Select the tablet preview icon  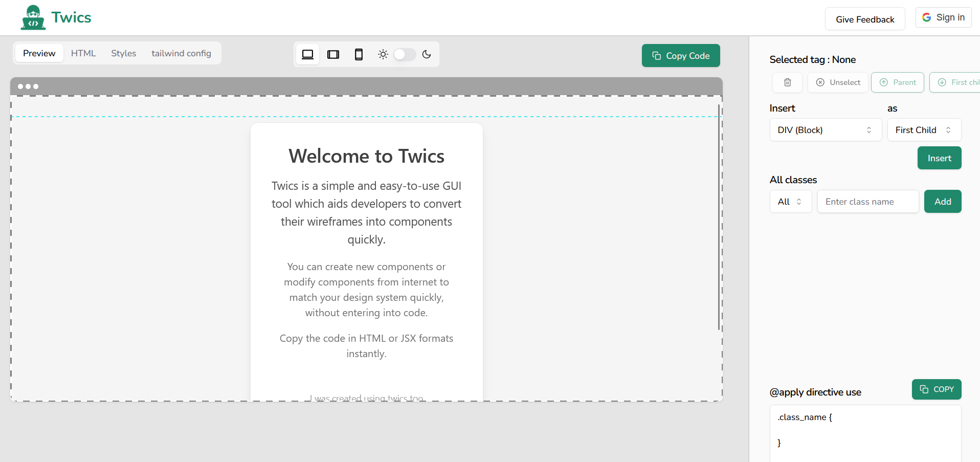[x=333, y=54]
